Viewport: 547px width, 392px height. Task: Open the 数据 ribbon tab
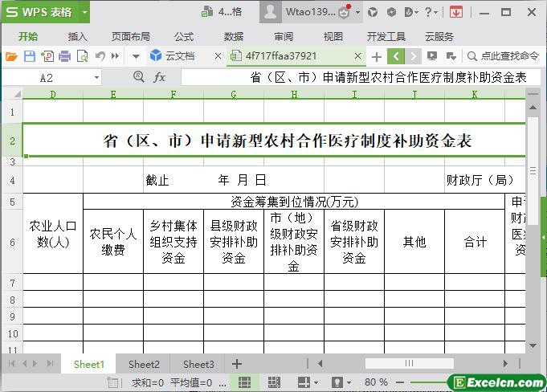[x=234, y=36]
